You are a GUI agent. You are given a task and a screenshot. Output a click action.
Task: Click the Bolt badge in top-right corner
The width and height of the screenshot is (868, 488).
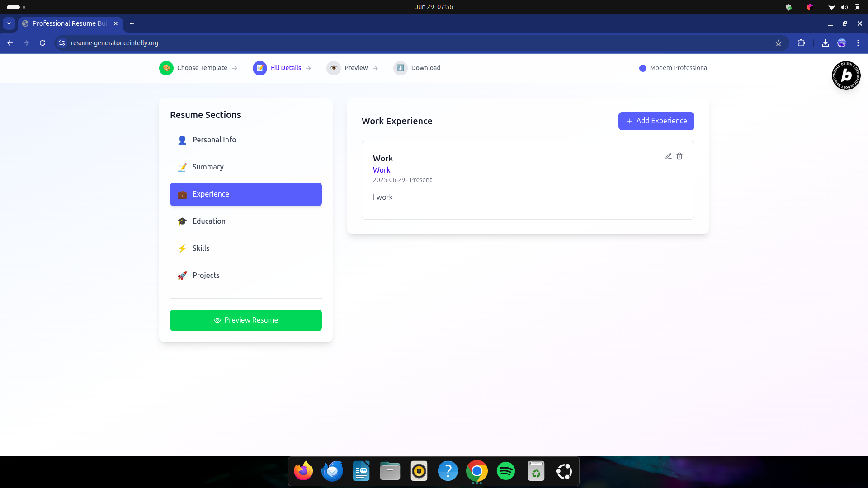(846, 75)
